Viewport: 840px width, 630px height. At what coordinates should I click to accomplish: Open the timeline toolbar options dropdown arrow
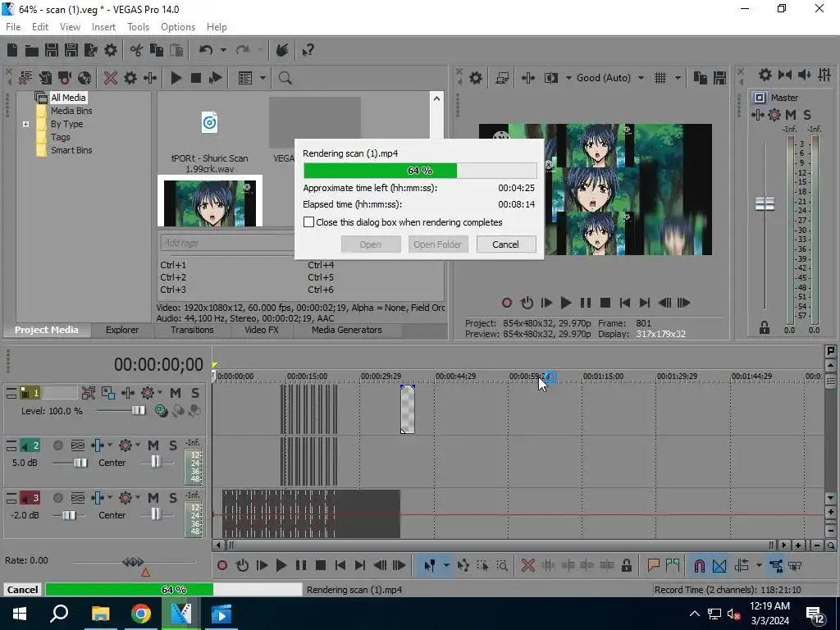pyautogui.click(x=759, y=565)
